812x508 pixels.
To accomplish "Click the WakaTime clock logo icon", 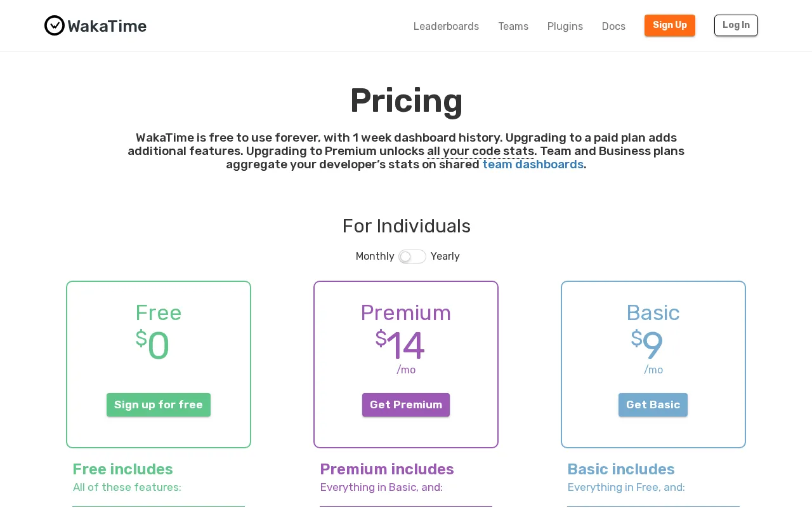I will 55,25.
